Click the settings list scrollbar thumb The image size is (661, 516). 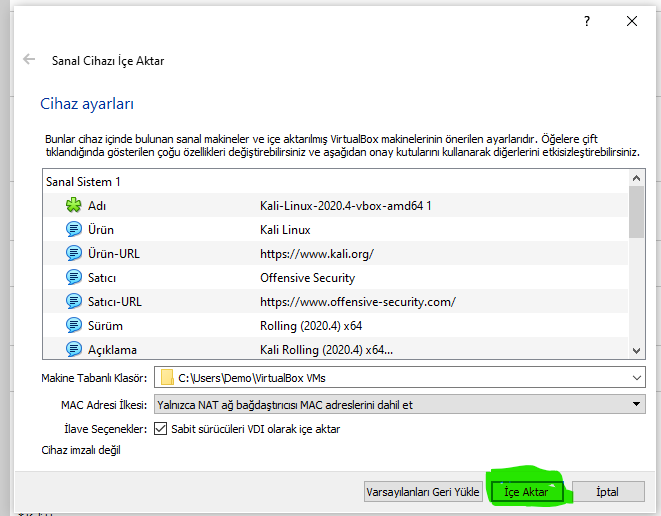(636, 212)
